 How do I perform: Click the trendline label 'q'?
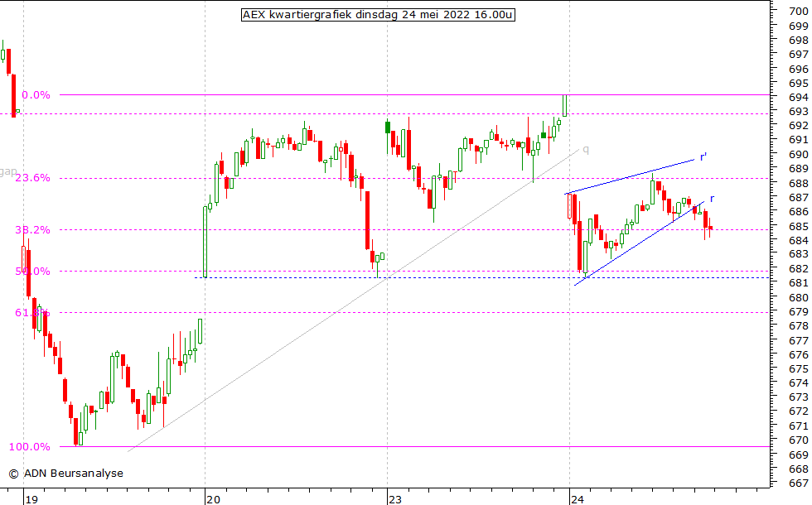[x=586, y=150]
